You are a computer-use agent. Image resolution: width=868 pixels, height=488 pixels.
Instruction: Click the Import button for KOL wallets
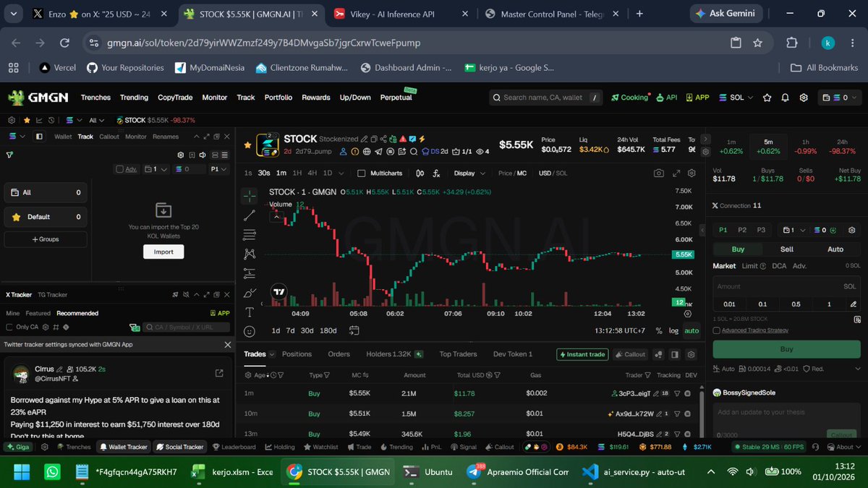tap(163, 252)
